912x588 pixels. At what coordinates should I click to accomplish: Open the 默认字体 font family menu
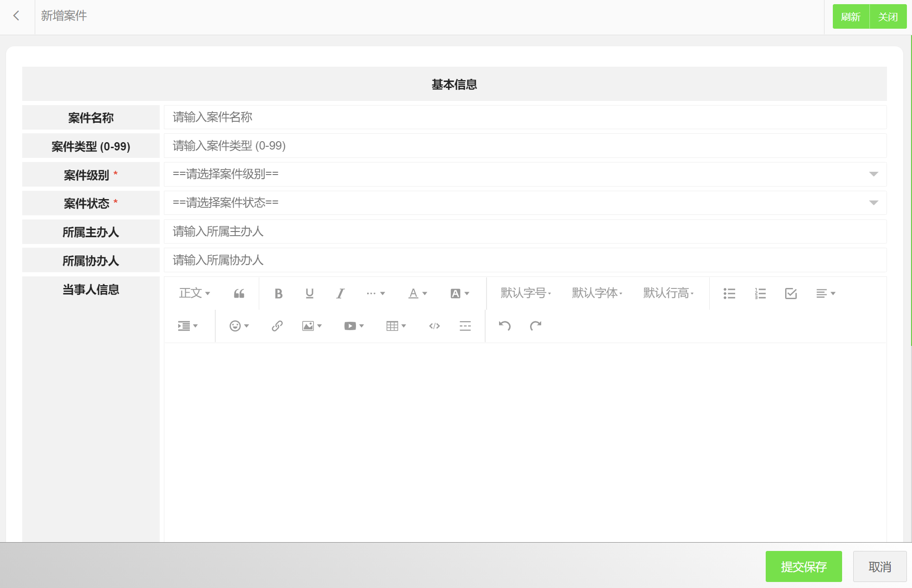click(x=597, y=294)
